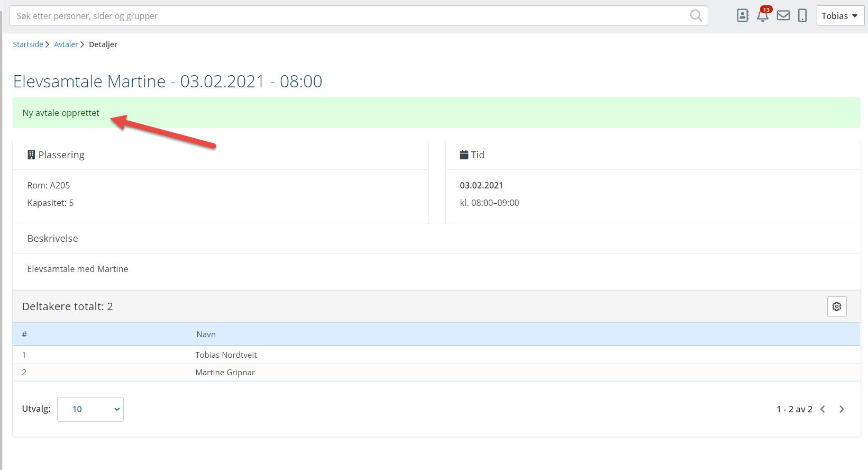The height and width of the screenshot is (470, 868).
Task: Click the mobile phone icon
Action: pos(802,16)
